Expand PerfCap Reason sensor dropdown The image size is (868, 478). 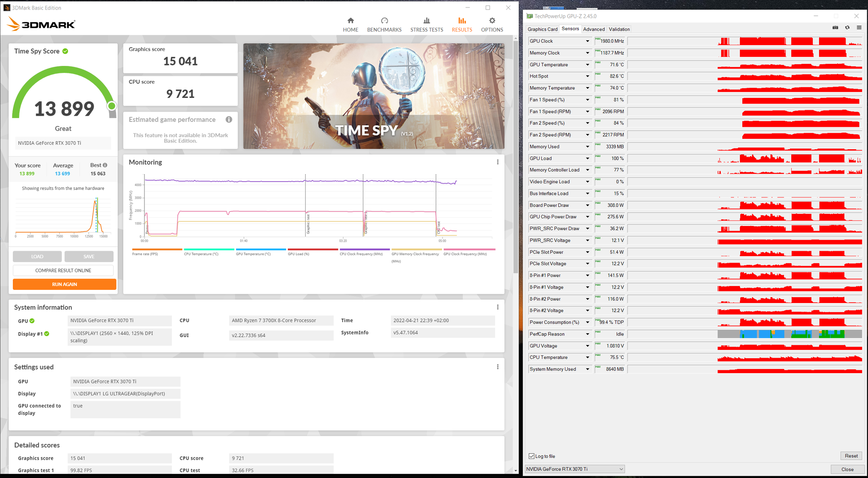coord(587,334)
